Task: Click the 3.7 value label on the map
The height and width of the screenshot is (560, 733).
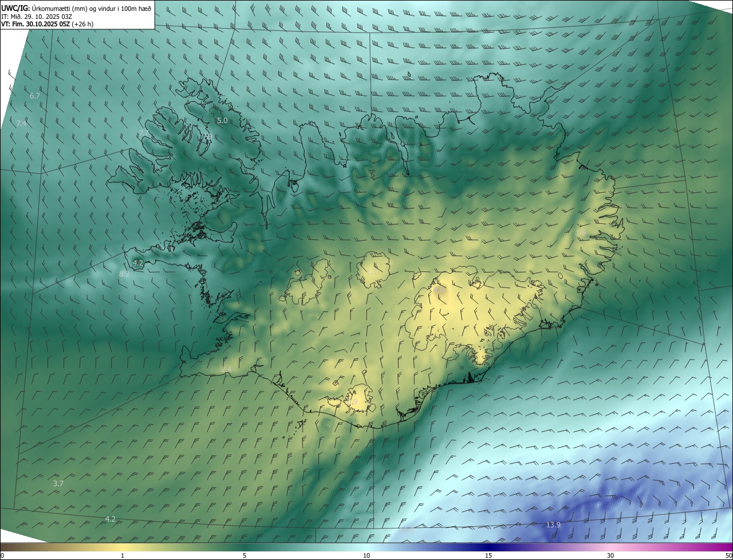Action: coord(58,484)
